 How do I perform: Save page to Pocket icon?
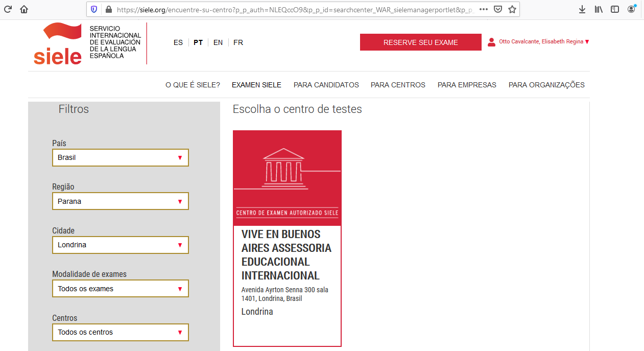pyautogui.click(x=498, y=9)
